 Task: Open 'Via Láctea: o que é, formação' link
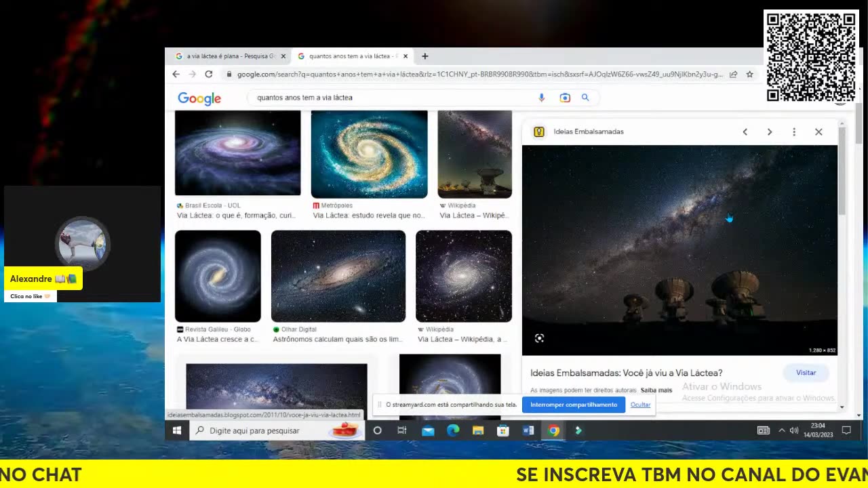(236, 216)
